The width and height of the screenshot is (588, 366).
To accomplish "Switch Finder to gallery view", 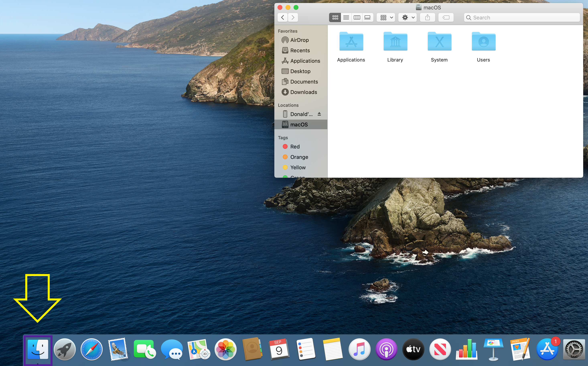I will click(368, 17).
